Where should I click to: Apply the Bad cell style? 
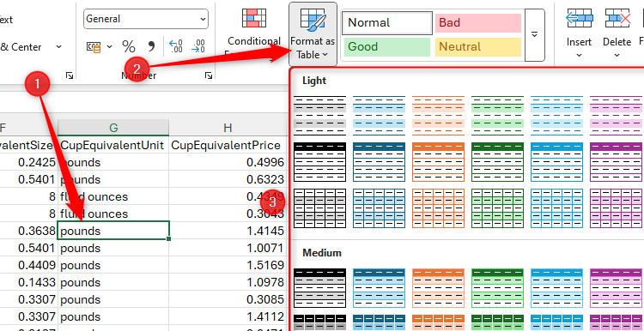[x=478, y=22]
